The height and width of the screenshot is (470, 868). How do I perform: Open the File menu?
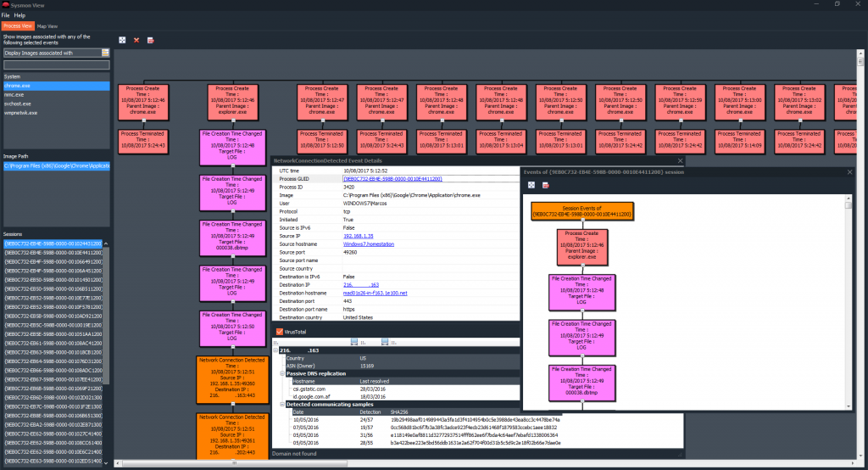coord(6,15)
